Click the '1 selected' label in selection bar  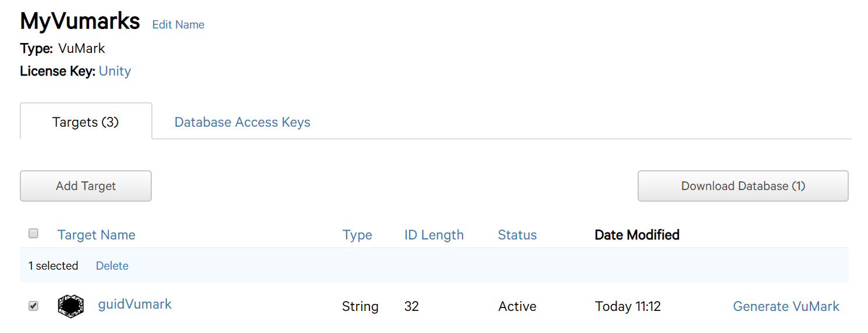pyautogui.click(x=53, y=266)
